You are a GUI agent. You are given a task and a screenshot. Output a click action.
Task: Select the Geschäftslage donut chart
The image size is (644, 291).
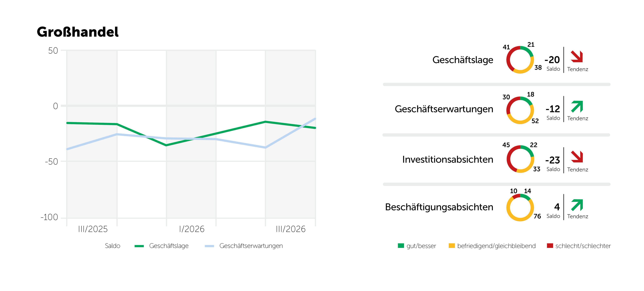click(x=520, y=60)
